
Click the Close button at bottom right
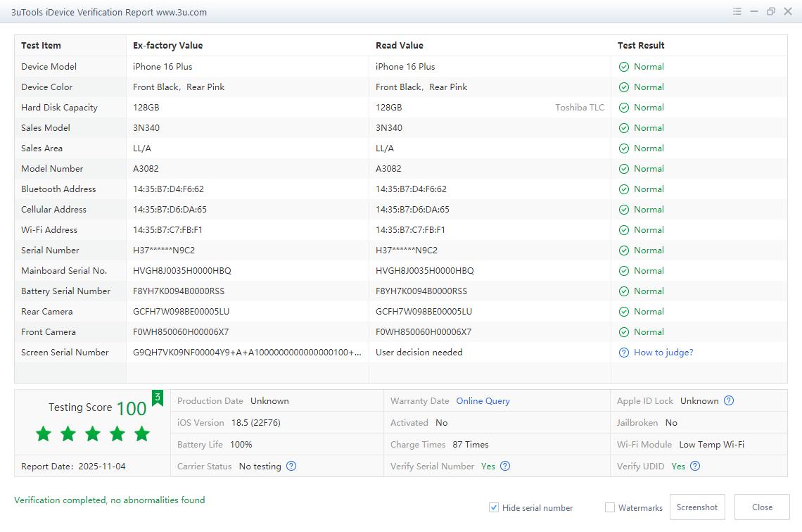(762, 507)
